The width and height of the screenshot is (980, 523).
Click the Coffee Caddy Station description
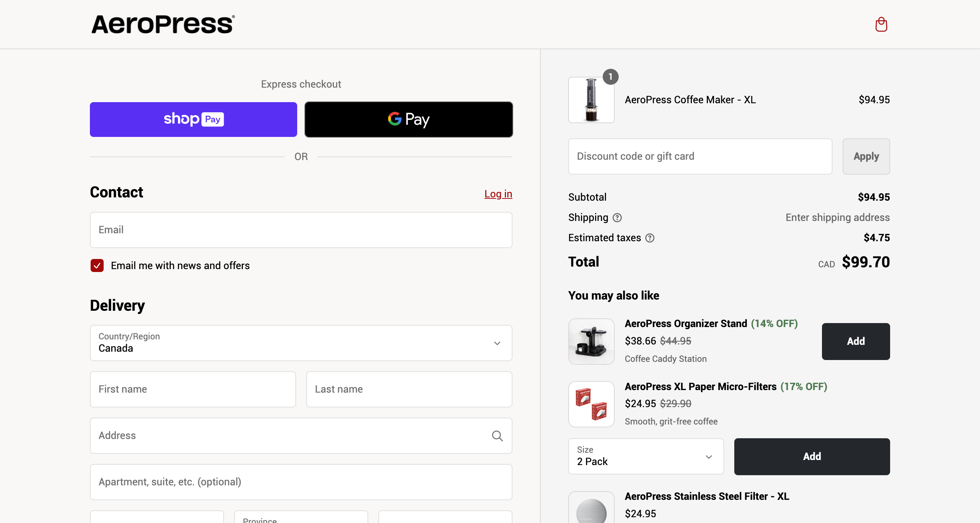coord(665,359)
